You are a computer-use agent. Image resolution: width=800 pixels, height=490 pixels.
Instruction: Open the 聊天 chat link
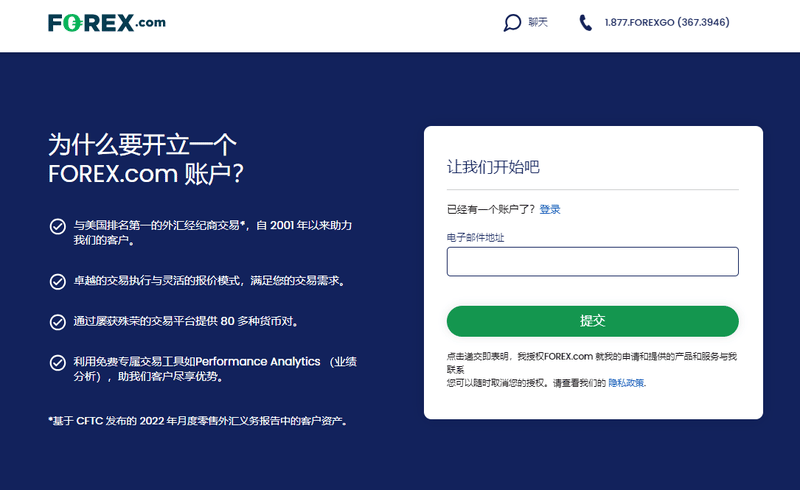538,22
